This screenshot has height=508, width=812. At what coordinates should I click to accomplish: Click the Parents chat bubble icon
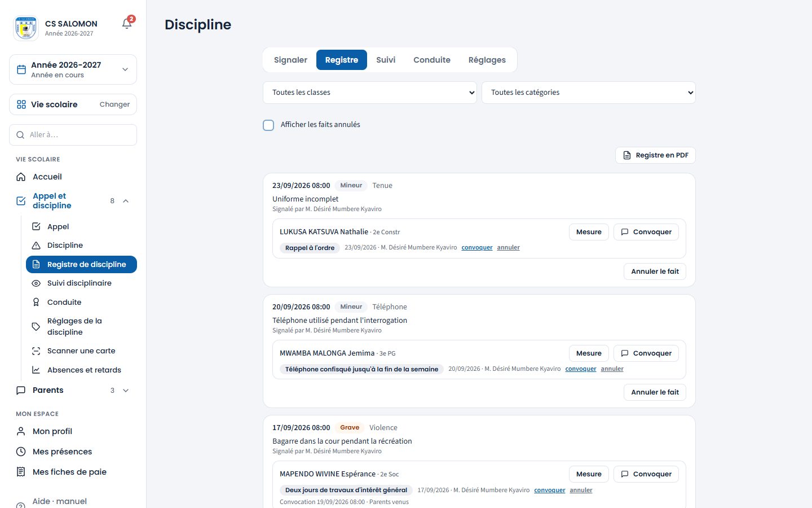tap(21, 390)
